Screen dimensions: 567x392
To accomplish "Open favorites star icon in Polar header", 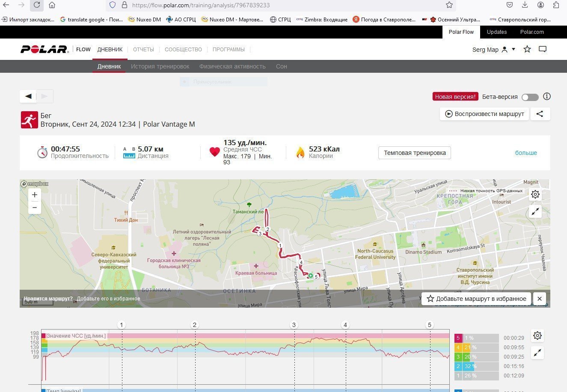I will (527, 49).
